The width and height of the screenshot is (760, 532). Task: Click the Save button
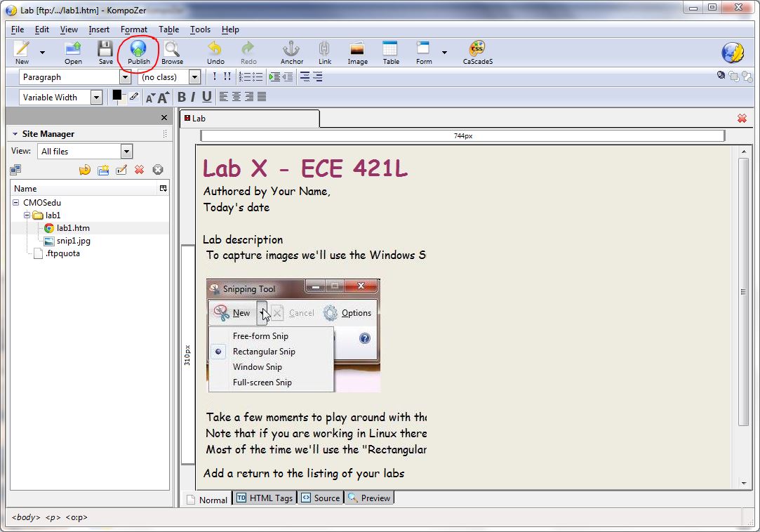pos(105,51)
